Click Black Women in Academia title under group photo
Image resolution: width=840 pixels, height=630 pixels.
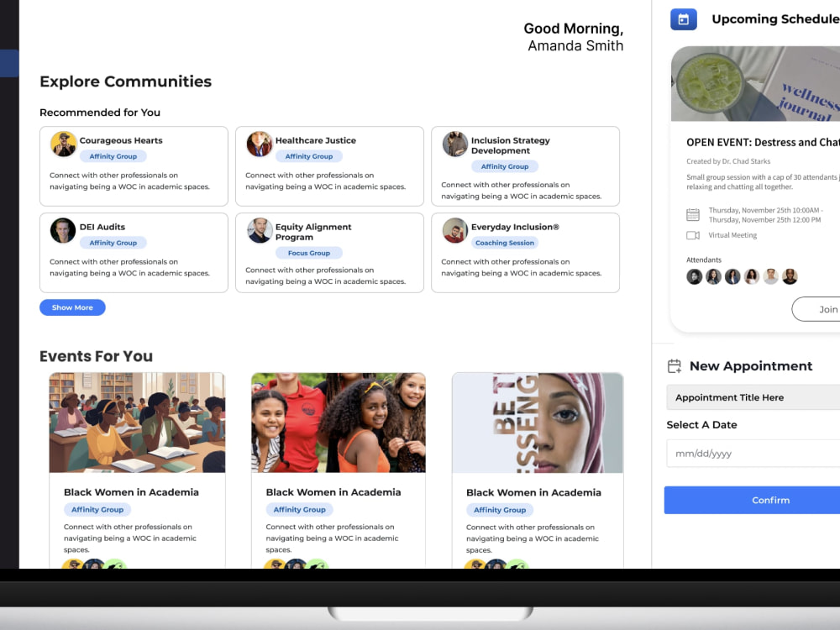[x=333, y=492]
